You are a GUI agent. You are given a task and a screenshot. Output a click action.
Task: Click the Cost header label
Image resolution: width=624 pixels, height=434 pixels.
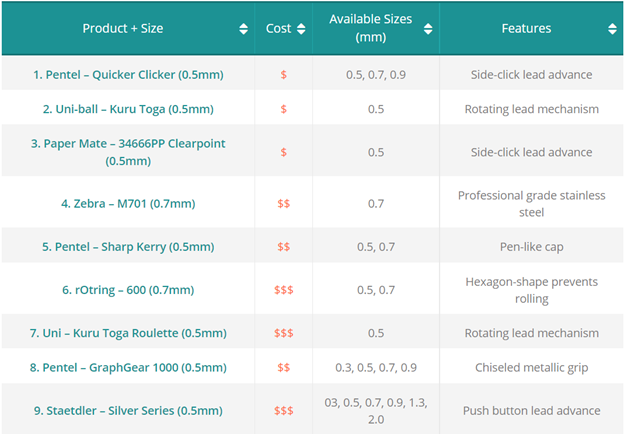click(x=279, y=28)
